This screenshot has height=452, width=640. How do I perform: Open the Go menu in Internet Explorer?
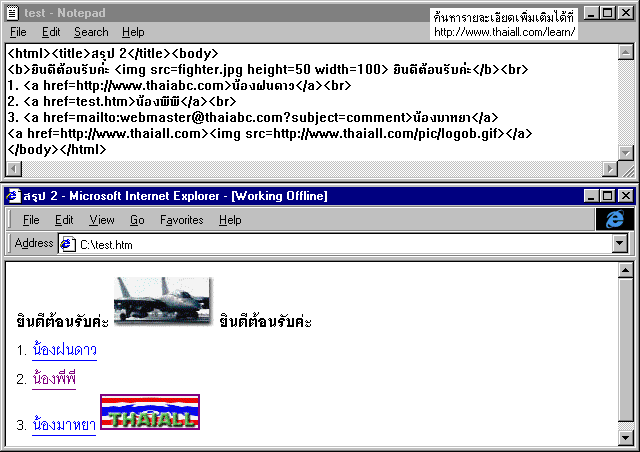coord(137,220)
